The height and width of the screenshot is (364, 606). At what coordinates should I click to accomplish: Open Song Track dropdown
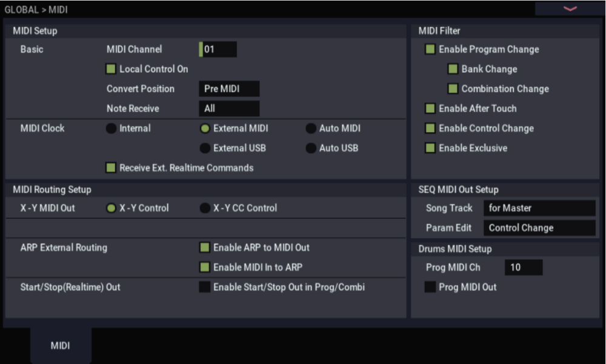click(539, 208)
